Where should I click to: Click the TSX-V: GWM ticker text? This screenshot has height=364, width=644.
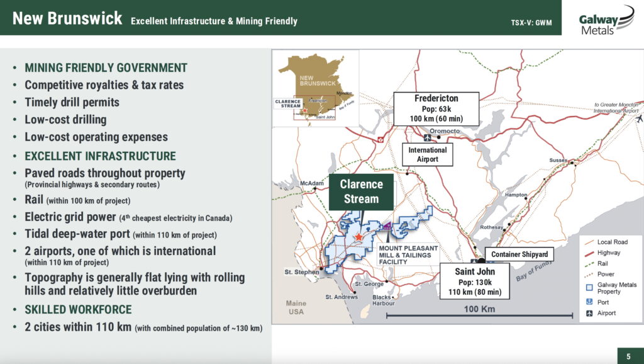532,22
